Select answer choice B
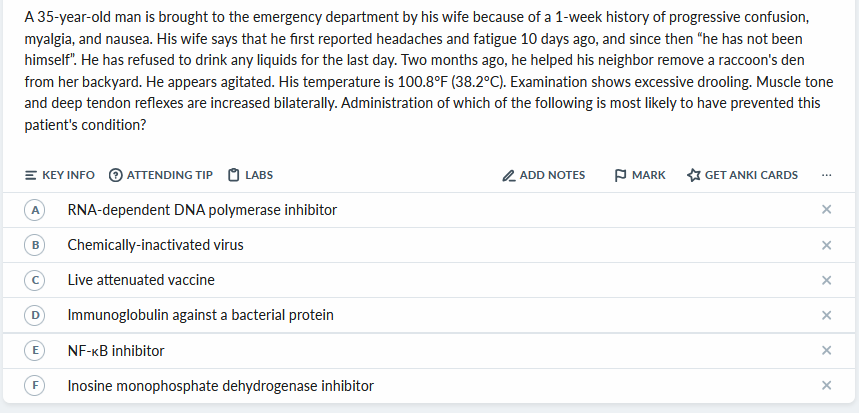The height and width of the screenshot is (413, 859). click(x=36, y=245)
